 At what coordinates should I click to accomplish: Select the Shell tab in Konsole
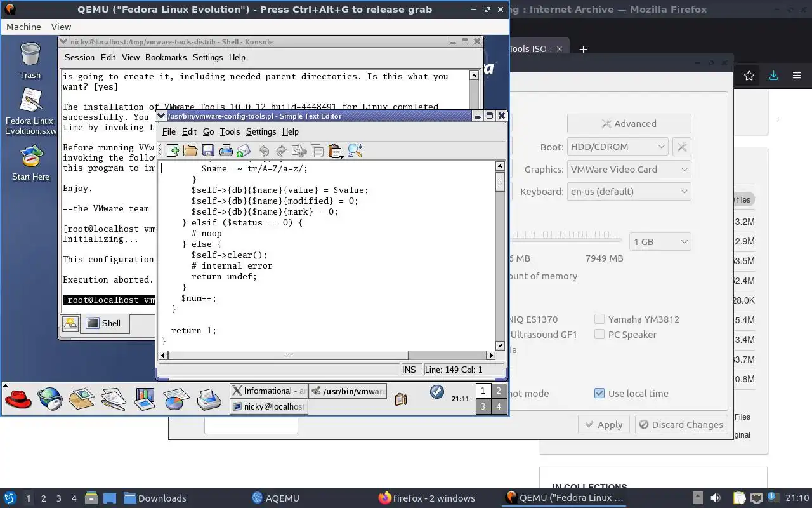pos(105,323)
